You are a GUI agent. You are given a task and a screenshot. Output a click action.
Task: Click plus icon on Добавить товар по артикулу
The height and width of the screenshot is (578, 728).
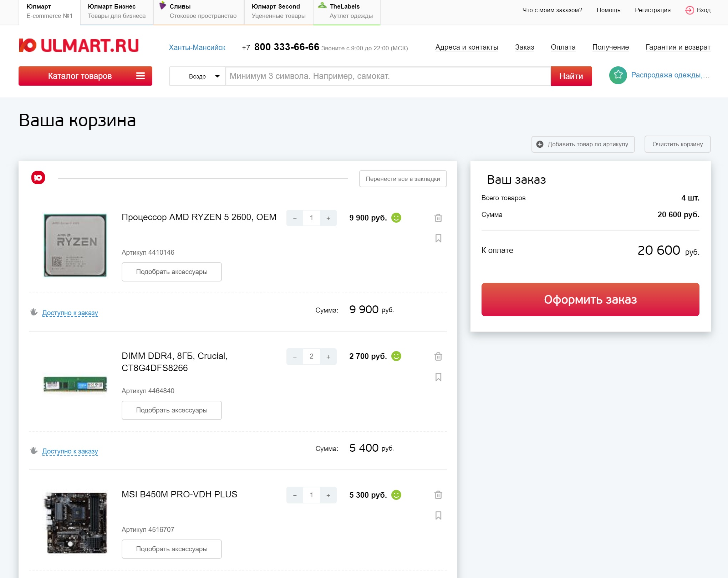pos(540,144)
